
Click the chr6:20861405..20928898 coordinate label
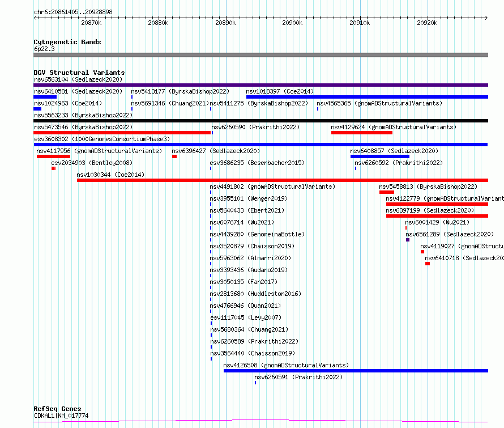click(73, 12)
